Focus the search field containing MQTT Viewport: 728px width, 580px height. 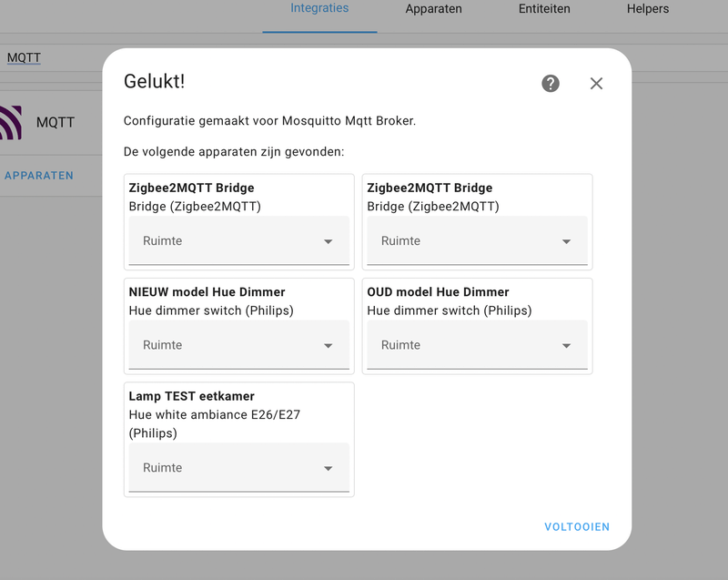[25, 57]
